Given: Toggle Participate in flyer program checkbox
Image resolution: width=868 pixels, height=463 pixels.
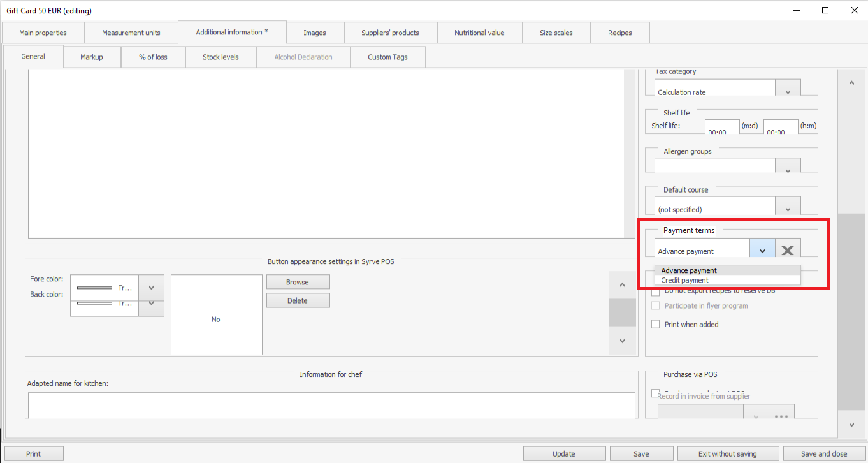Looking at the screenshot, I should (x=655, y=306).
